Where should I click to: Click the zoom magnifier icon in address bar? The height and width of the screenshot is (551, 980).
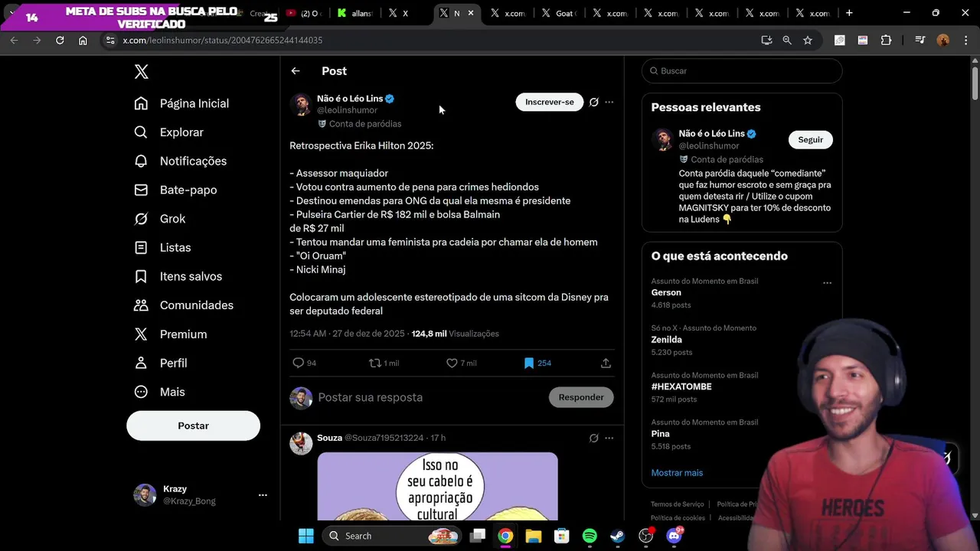(x=787, y=40)
